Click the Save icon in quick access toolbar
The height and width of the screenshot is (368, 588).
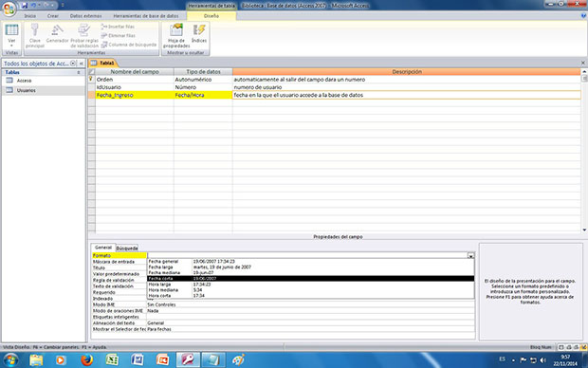click(25, 6)
